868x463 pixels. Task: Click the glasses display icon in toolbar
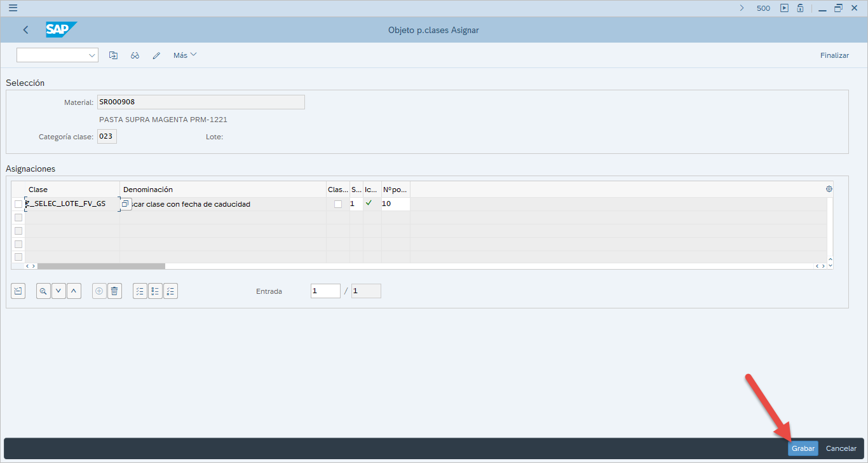coord(135,55)
